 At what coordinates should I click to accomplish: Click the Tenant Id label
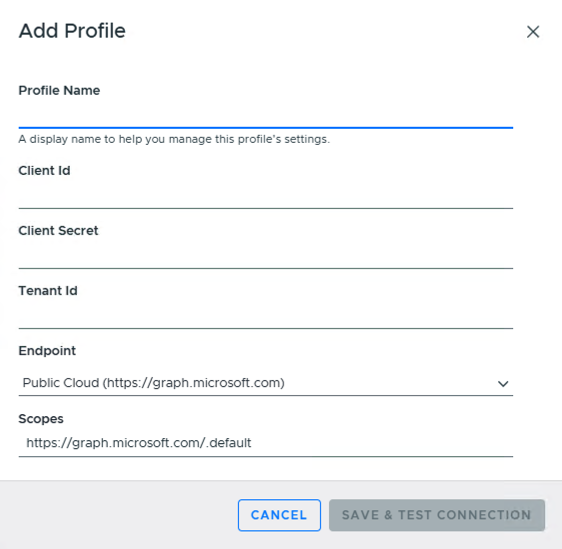pyautogui.click(x=48, y=291)
